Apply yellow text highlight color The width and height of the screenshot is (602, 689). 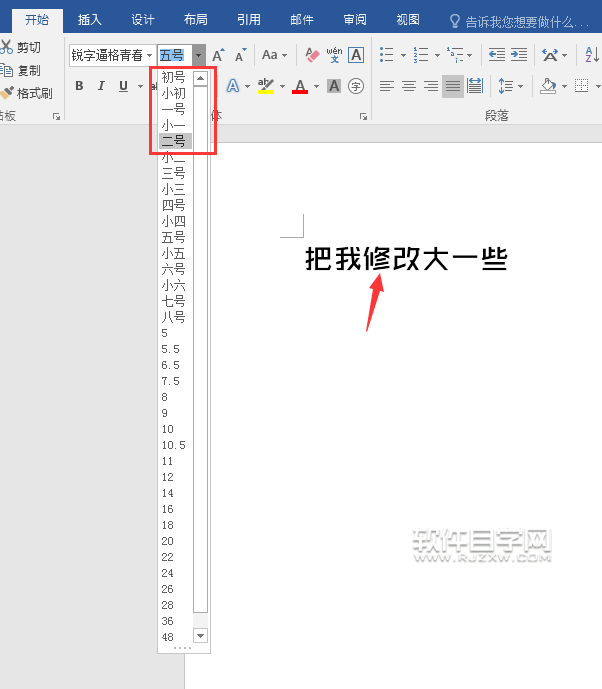pyautogui.click(x=266, y=86)
